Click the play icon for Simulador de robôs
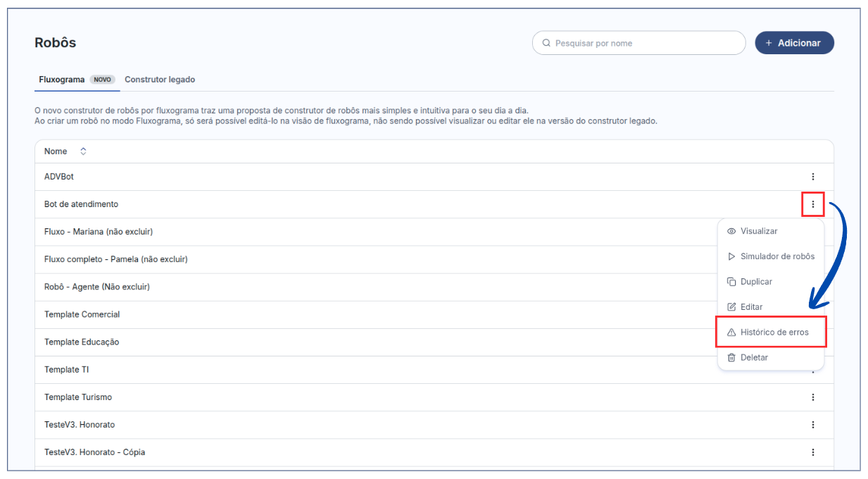Screen dimensions: 868x479 pyautogui.click(x=731, y=256)
